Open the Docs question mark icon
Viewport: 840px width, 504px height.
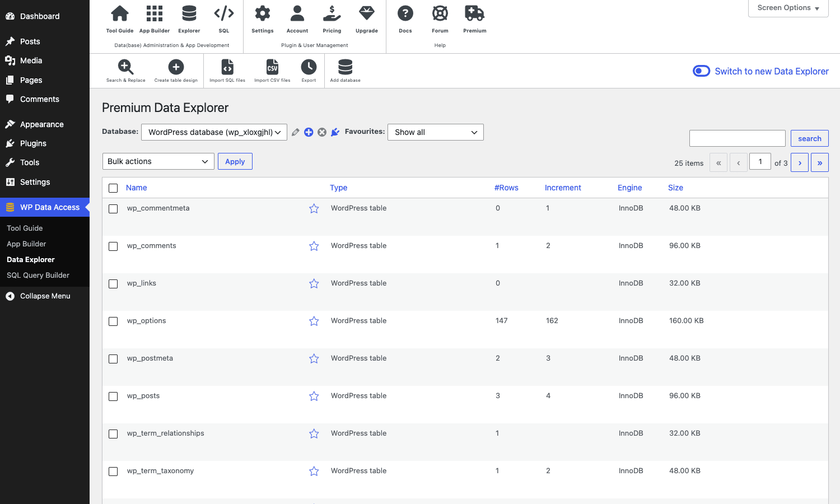405,13
